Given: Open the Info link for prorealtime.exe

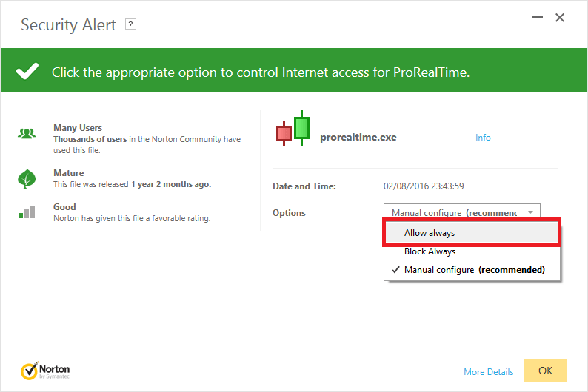Looking at the screenshot, I should pos(483,138).
